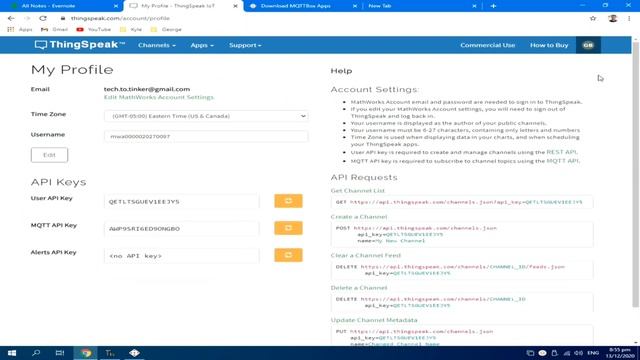Viewport: 640px width, 360px height.
Task: Click into the Username field
Action: click(206, 136)
